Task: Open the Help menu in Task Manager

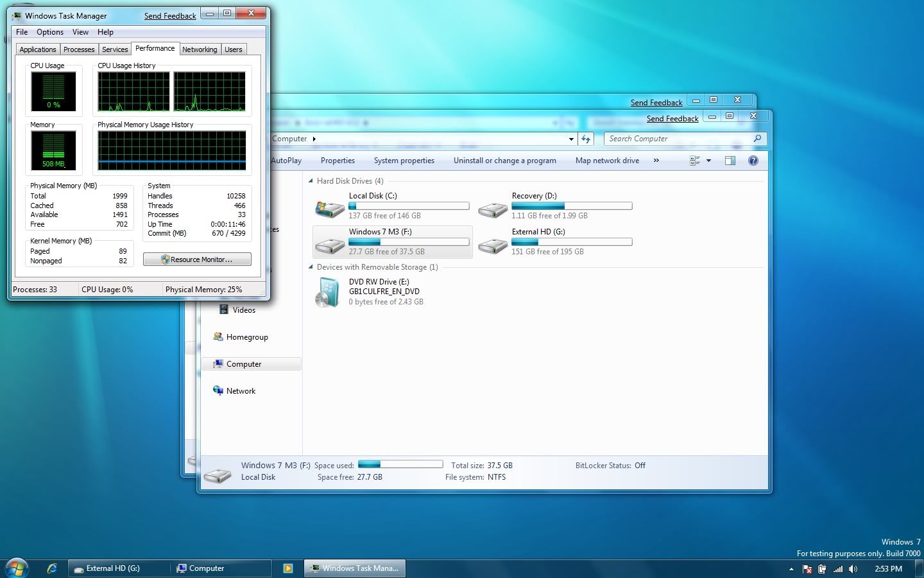Action: coord(105,31)
